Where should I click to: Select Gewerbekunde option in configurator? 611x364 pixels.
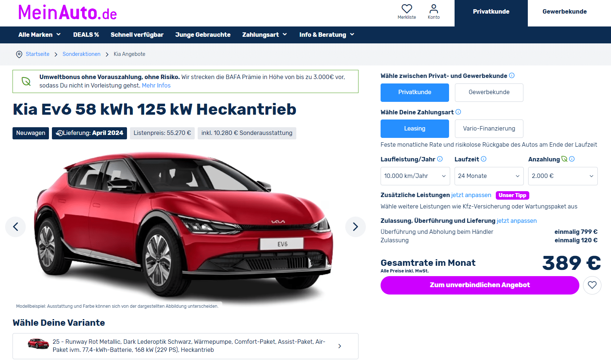pos(489,92)
